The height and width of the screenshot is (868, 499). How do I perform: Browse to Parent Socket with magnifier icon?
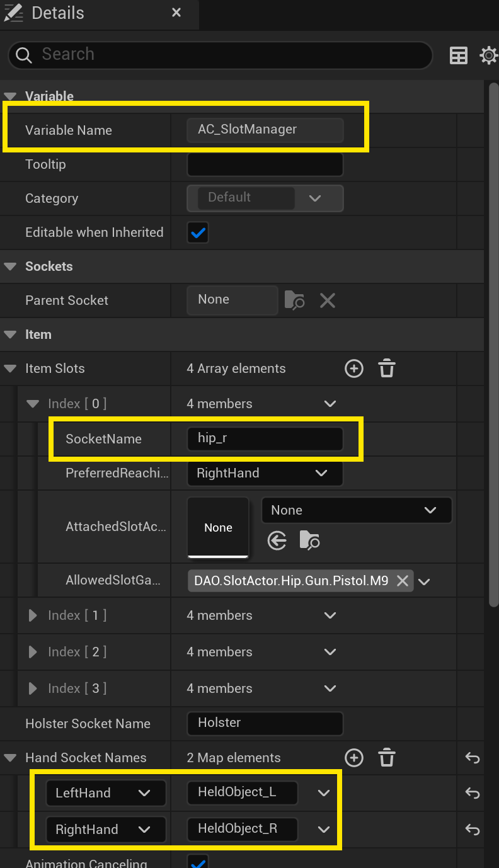click(295, 300)
